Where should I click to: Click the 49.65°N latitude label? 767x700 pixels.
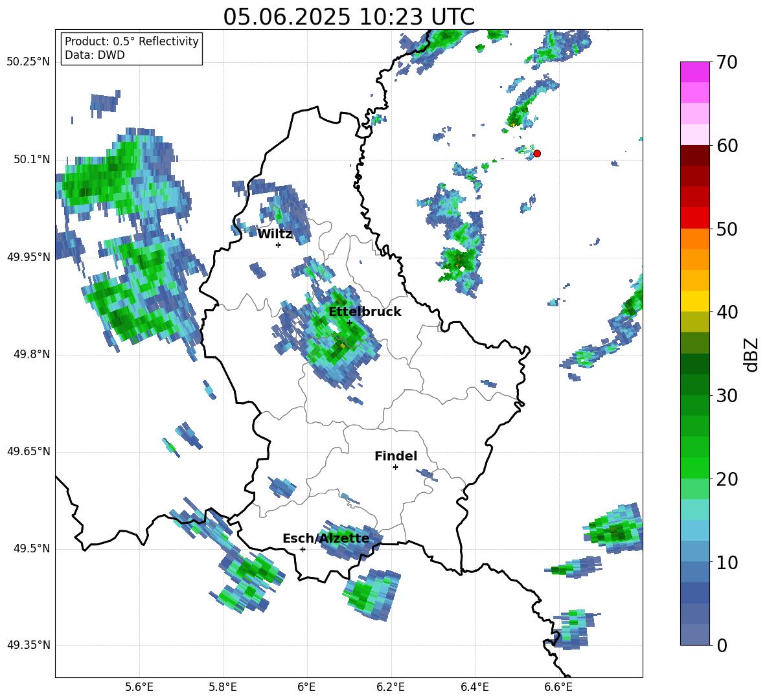(28, 451)
